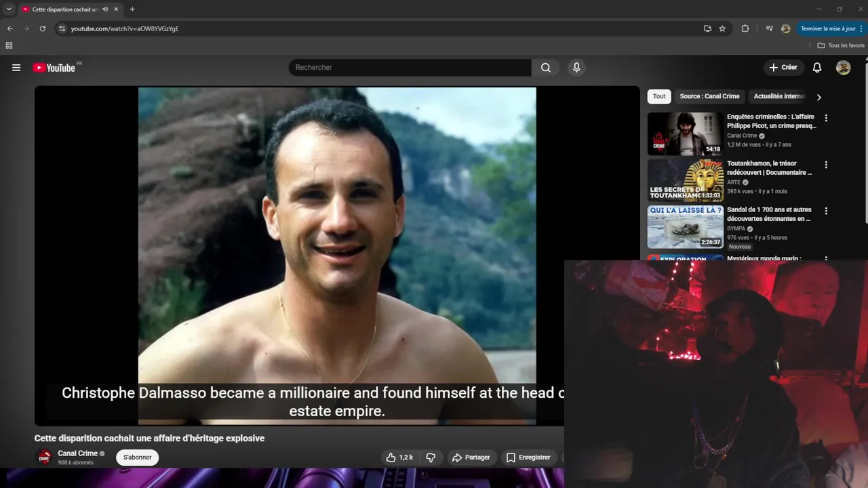Bookmark this page with the star

[722, 28]
